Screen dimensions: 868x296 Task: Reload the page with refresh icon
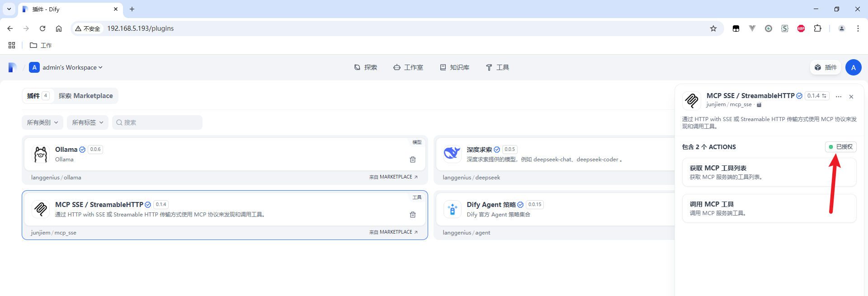coord(42,28)
